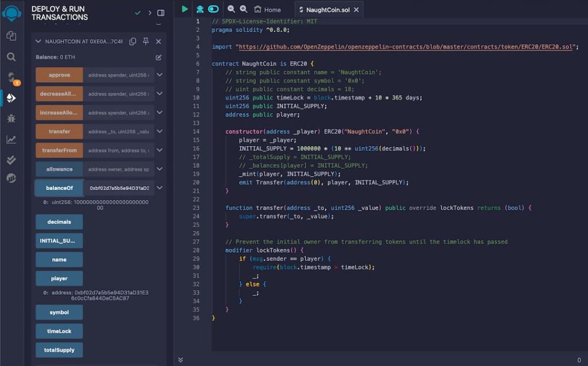Open the File explorer sidebar icon
Viewport: 588px width, 366px height.
pos(11,36)
